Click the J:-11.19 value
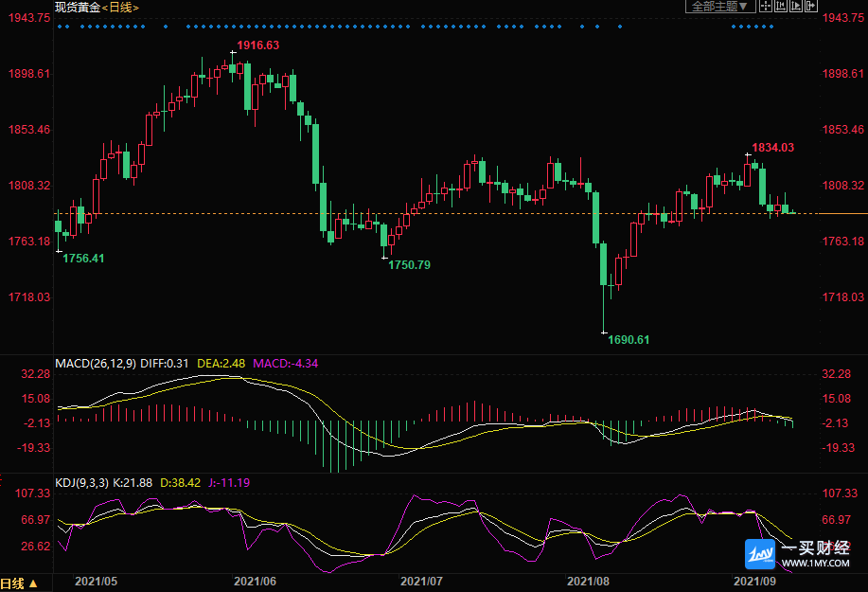 pyautogui.click(x=229, y=482)
